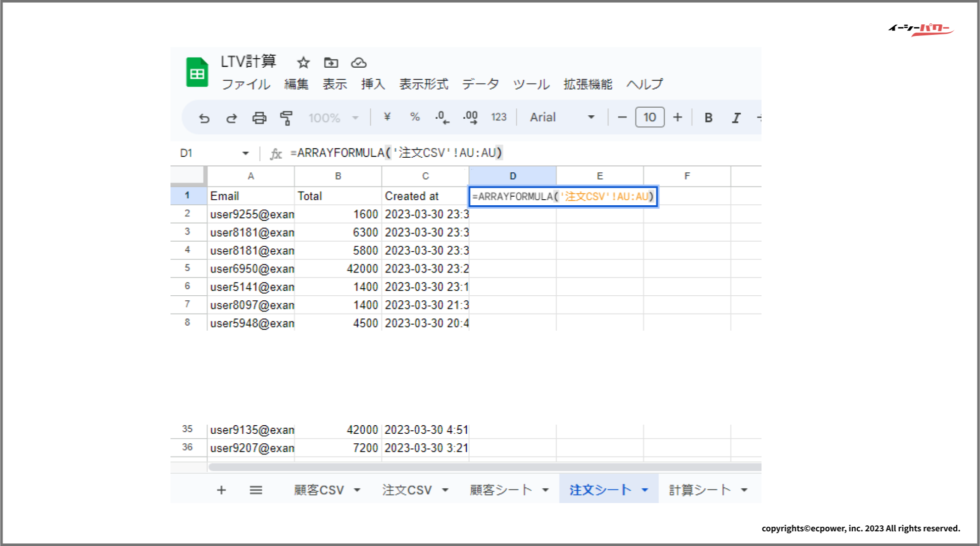980x546 pixels.
Task: Star the LTV計算 document
Action: click(303, 62)
